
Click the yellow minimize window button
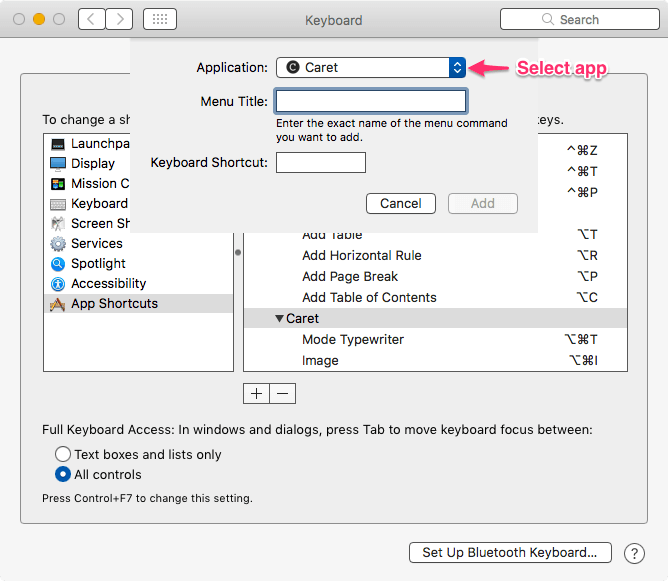[x=39, y=19]
